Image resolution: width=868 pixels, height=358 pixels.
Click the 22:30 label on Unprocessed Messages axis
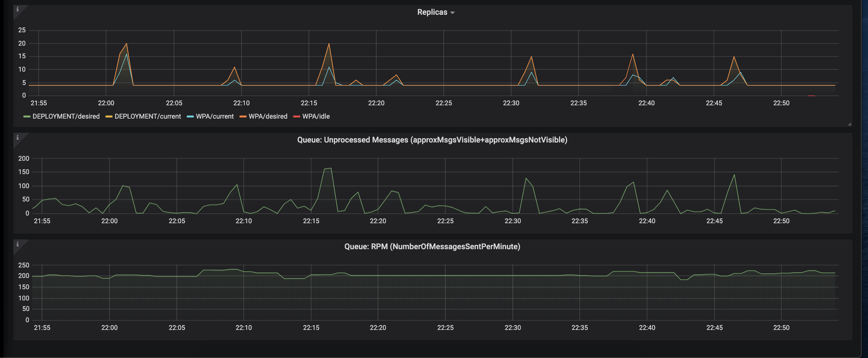pyautogui.click(x=513, y=221)
